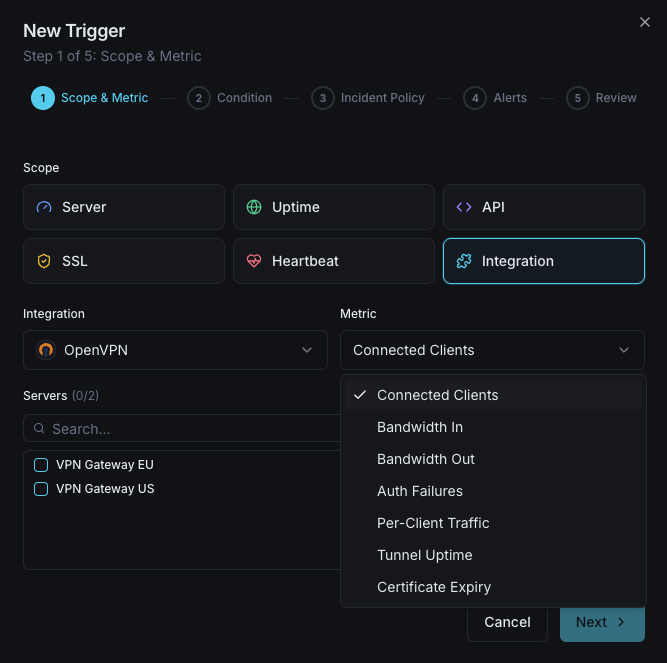
Task: Select Bandwidth In from metric list
Action: coord(420,427)
